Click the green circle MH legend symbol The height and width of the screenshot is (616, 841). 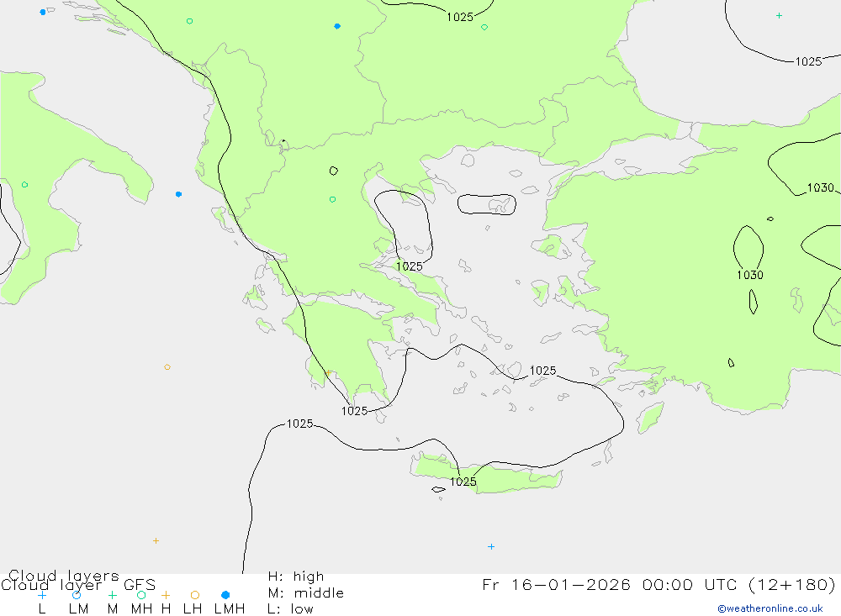pyautogui.click(x=141, y=595)
